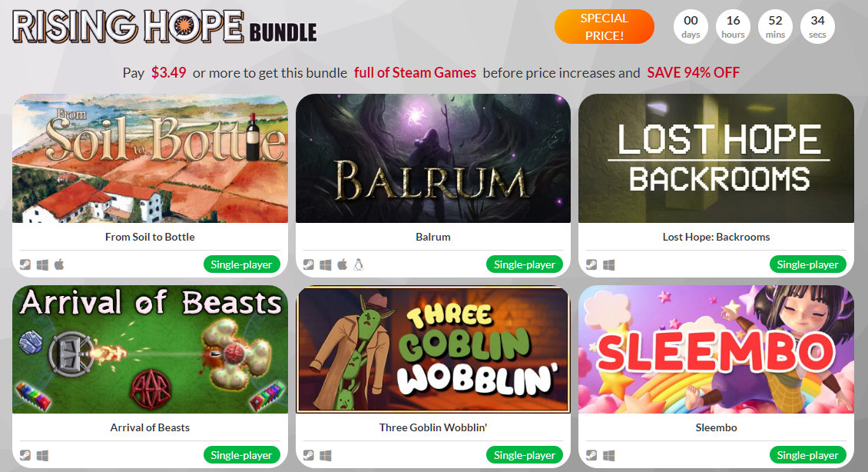
Task: Click the Steam icon under Lost Hope: Backrooms
Action: pyautogui.click(x=591, y=264)
